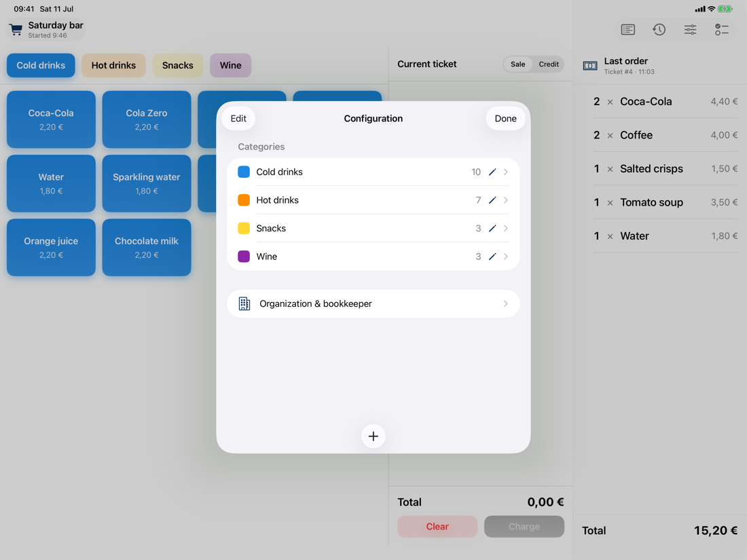Remove Water line with its × icon
The width and height of the screenshot is (747, 560).
click(x=610, y=236)
